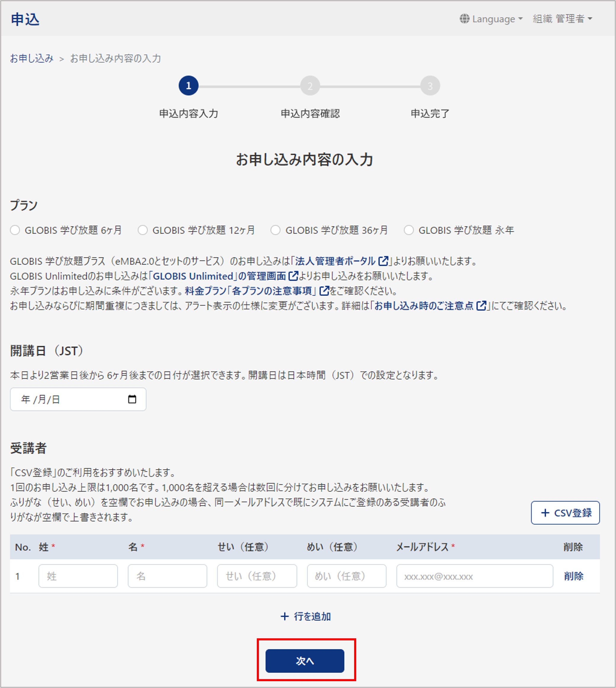Click step 1 circle 申込内容入力
616x688 pixels.
[x=188, y=85]
